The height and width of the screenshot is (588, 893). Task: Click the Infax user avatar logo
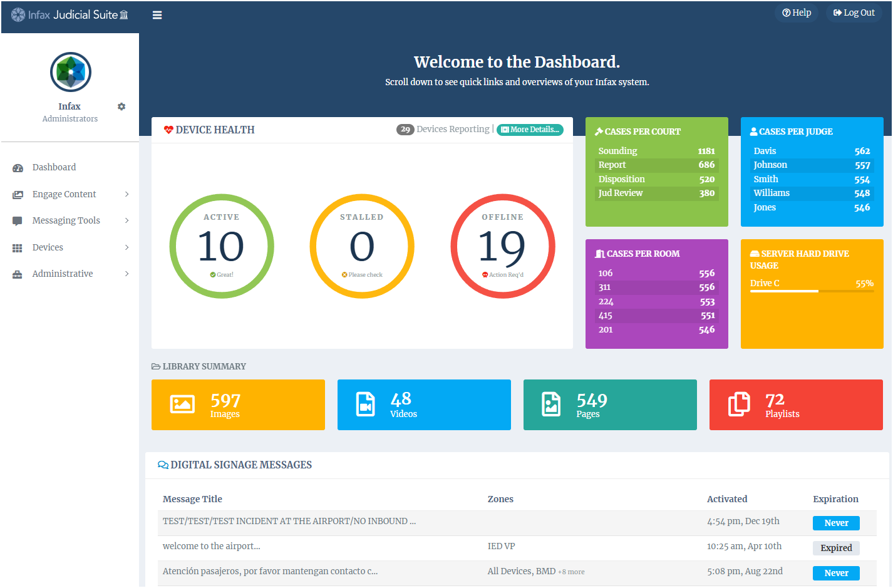point(71,72)
